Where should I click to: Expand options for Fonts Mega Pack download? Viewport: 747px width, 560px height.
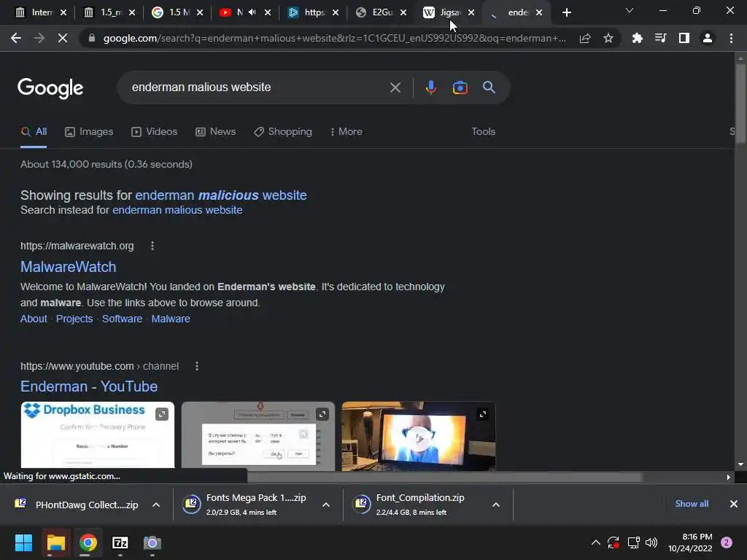[x=326, y=505]
